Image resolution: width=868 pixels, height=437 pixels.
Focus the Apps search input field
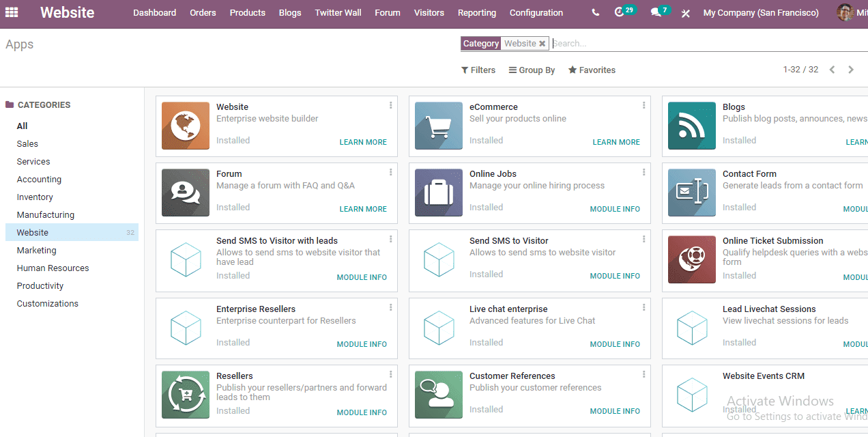point(710,43)
